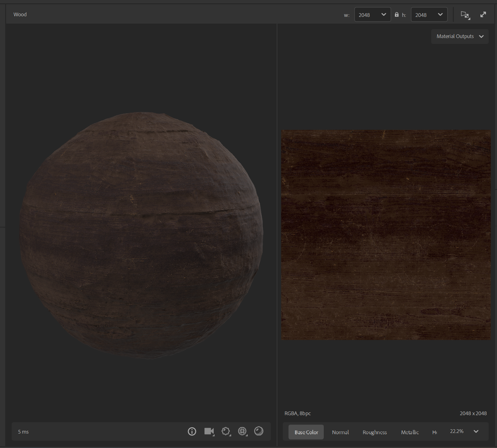Image resolution: width=497 pixels, height=448 pixels.
Task: Open the 2D/3D view layout icon
Action: (x=465, y=15)
